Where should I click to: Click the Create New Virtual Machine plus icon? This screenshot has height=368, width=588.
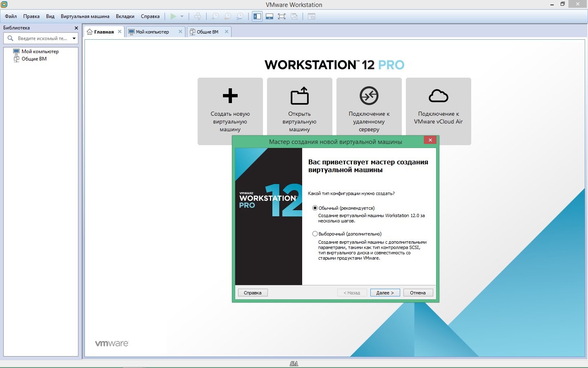point(230,96)
